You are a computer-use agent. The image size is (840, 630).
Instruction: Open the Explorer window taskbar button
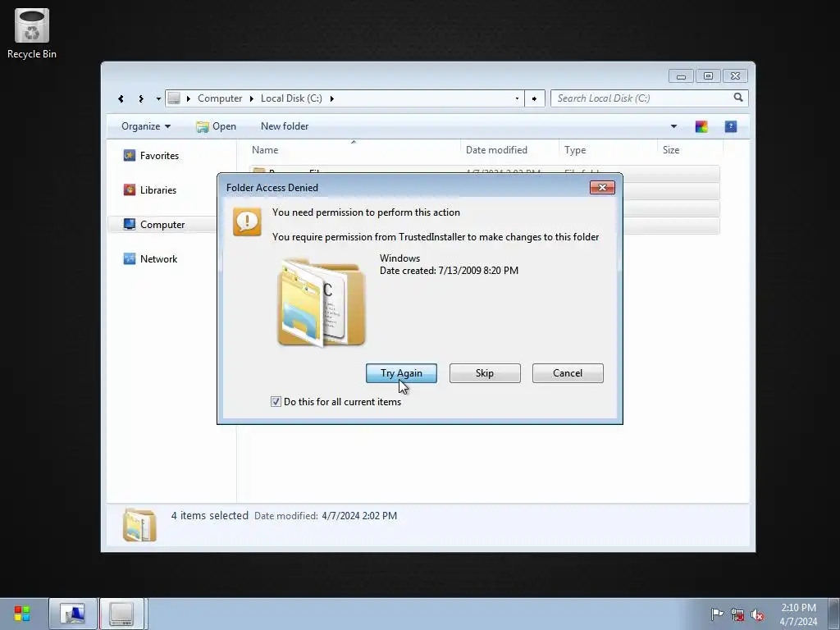[121, 614]
